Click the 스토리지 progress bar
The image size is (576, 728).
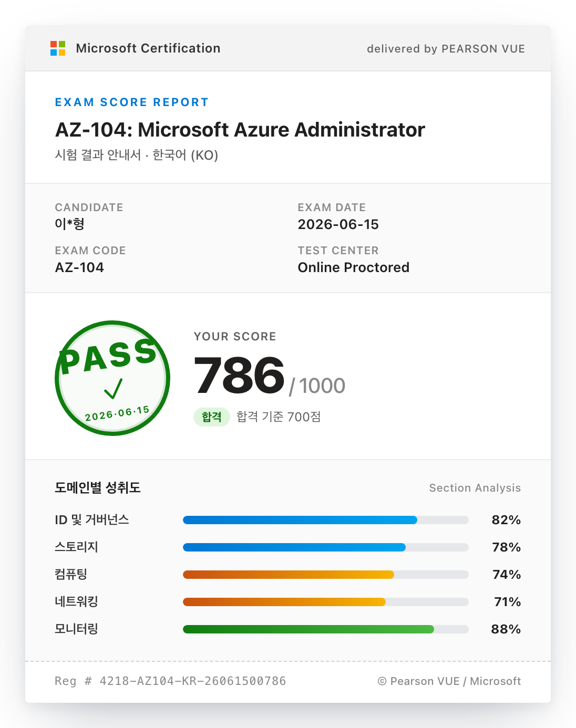tap(325, 547)
